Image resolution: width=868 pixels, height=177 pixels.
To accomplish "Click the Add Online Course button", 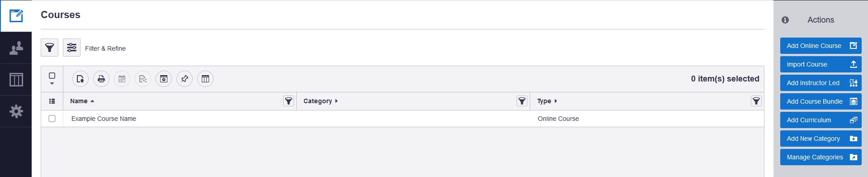I will coord(821,46).
